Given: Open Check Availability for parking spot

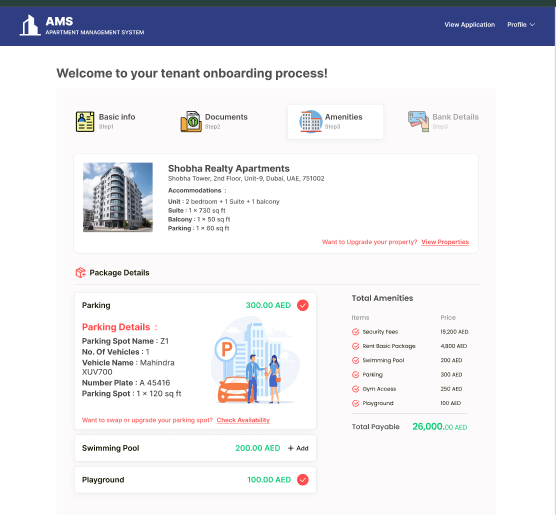Looking at the screenshot, I should 243,420.
